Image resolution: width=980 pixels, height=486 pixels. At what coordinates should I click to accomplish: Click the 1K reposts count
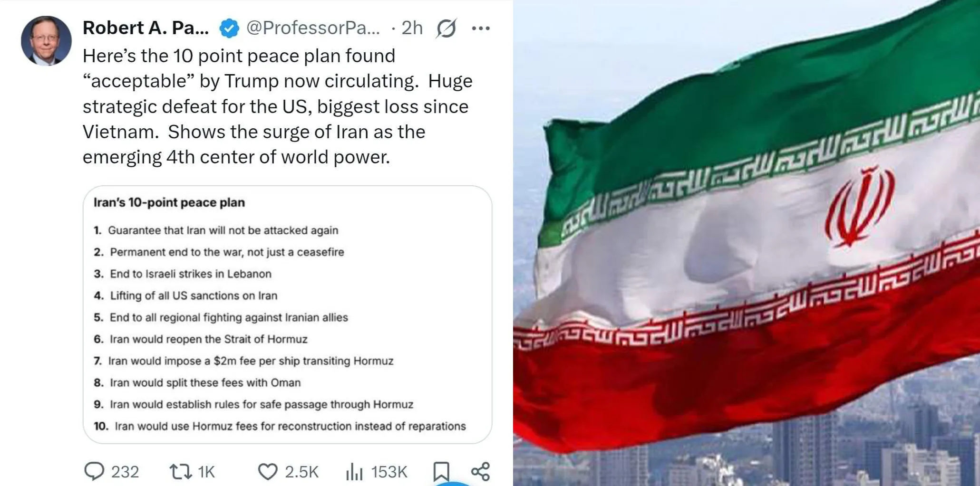coord(206,472)
